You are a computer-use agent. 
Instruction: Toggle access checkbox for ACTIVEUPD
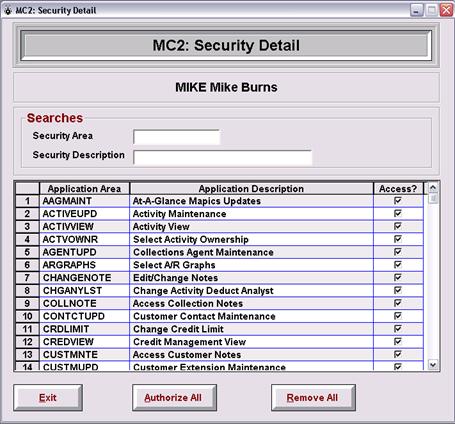click(398, 213)
